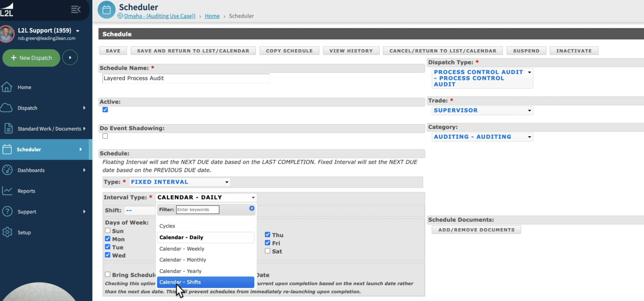Click the INACTIVATE button
This screenshot has width=644, height=301.
tap(574, 51)
